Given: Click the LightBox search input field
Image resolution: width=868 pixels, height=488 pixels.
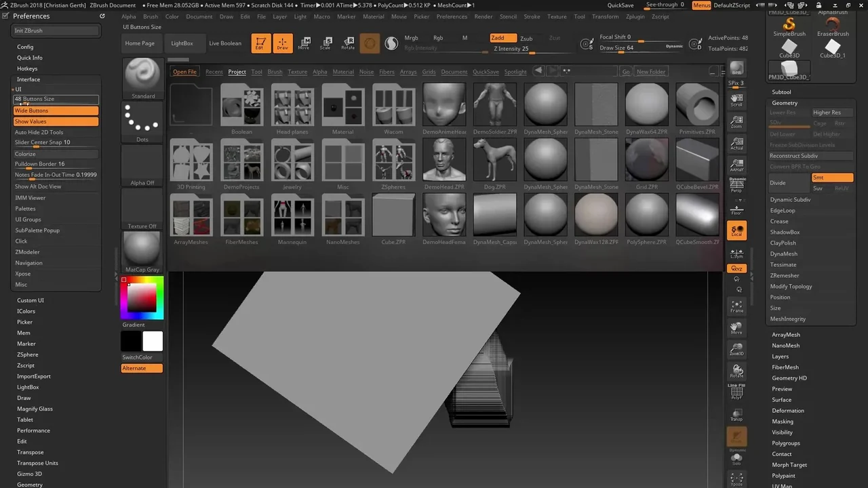Looking at the screenshot, I should (x=589, y=71).
